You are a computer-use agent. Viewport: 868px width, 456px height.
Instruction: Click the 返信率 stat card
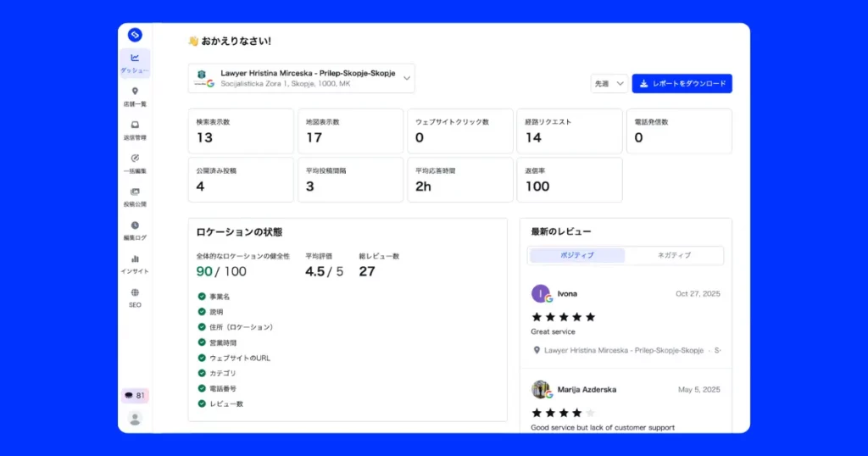coord(570,180)
